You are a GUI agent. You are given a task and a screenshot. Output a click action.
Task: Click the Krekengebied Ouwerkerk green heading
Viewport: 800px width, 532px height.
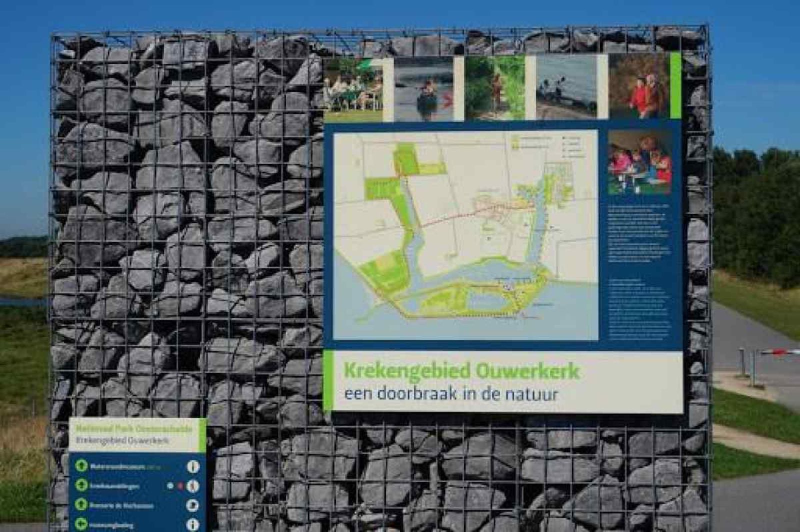pos(461,371)
